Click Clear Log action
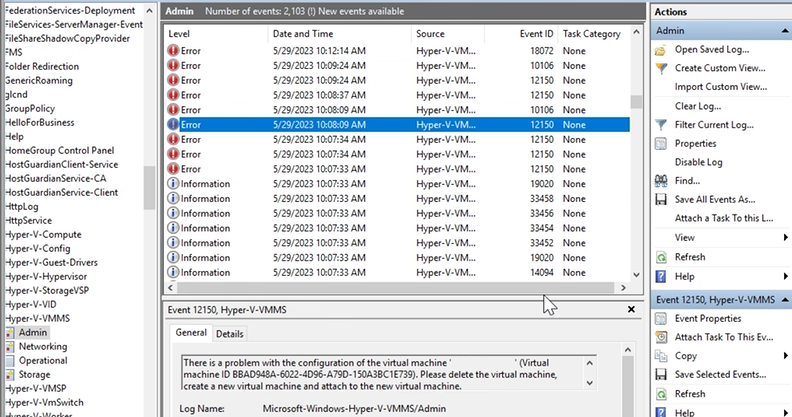The width and height of the screenshot is (792, 417). [698, 106]
